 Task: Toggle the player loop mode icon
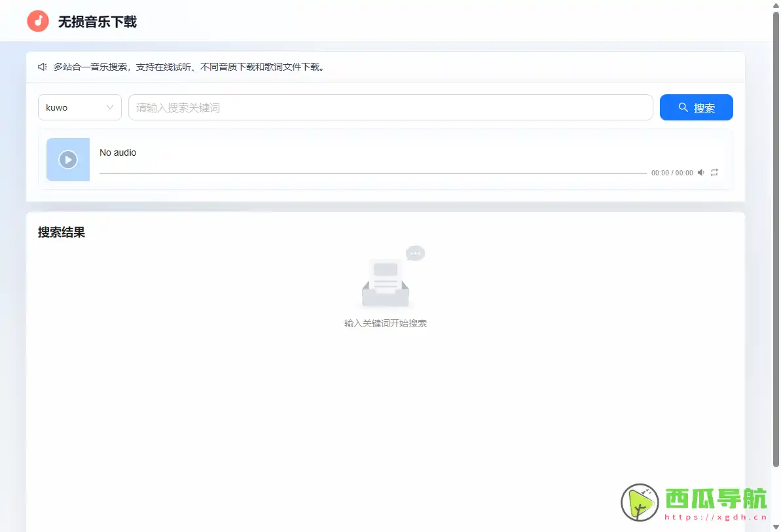tap(714, 173)
